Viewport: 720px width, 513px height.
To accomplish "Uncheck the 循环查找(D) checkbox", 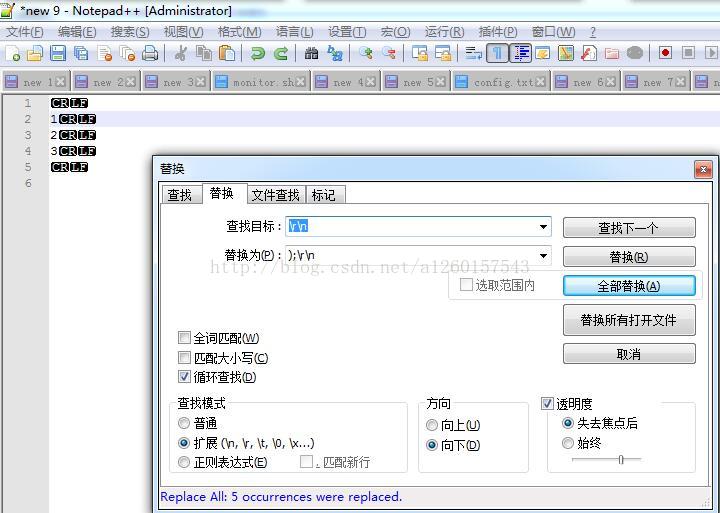I will click(x=184, y=377).
